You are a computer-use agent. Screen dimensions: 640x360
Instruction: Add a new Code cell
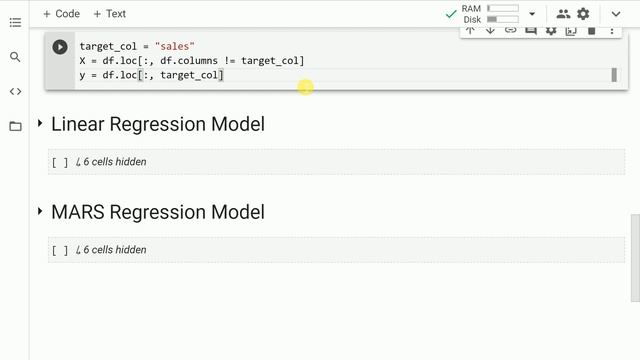61,14
